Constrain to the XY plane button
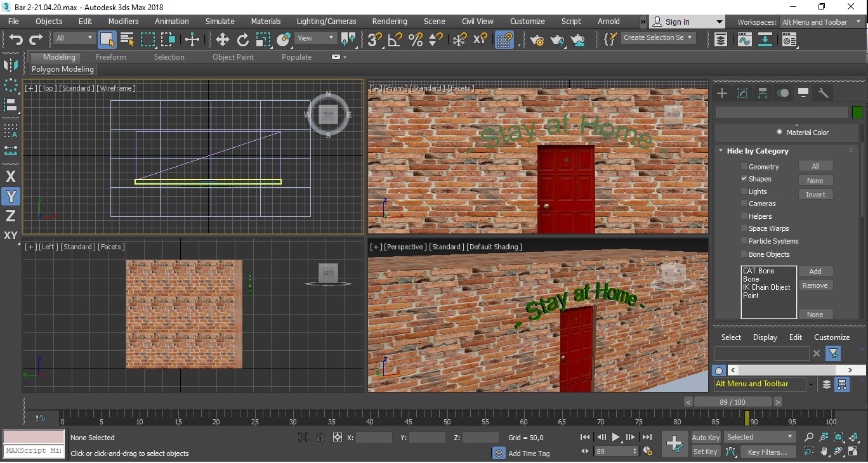Viewport: 868px width, 463px height. (x=11, y=235)
